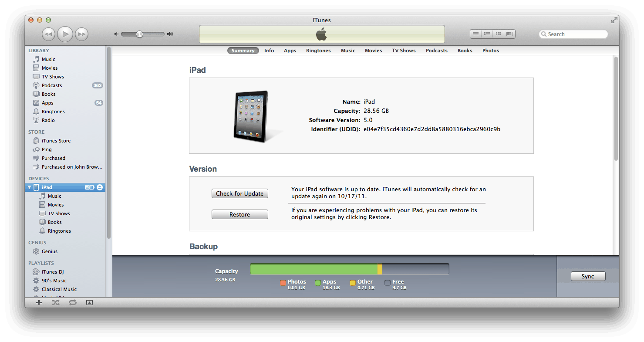
Task: Switch to Cover Flow view
Action: (x=509, y=34)
